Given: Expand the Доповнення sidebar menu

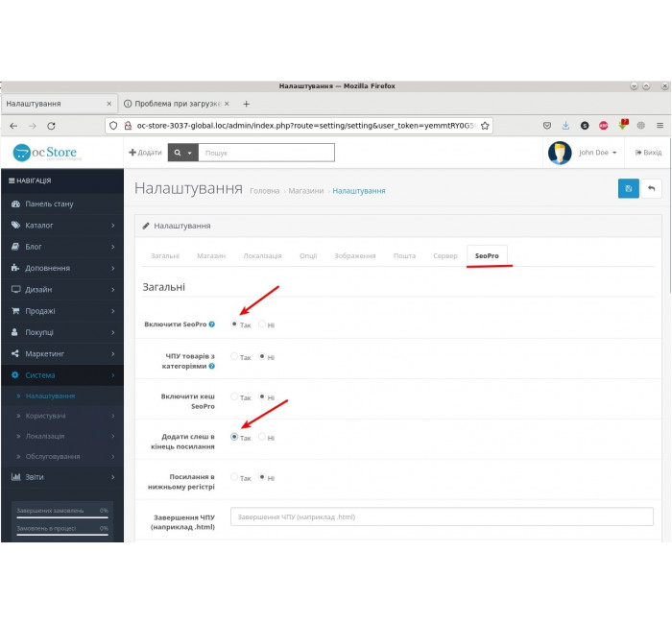Looking at the screenshot, I should [62, 268].
